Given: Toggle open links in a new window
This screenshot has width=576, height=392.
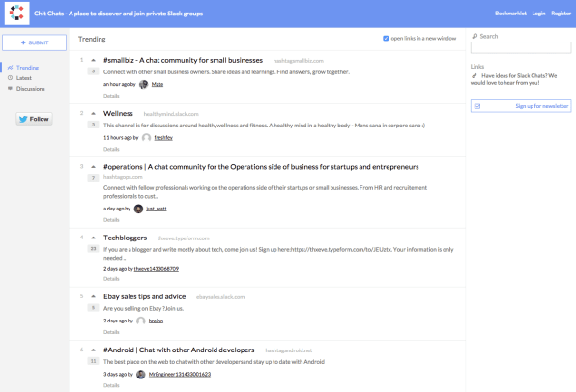Looking at the screenshot, I should [386, 39].
